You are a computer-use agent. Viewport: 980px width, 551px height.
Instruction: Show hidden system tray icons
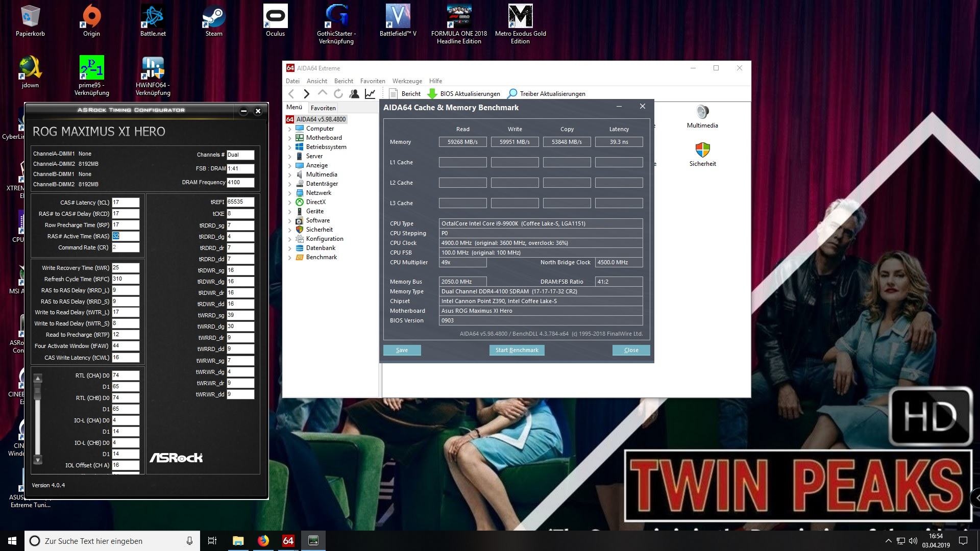coord(888,541)
